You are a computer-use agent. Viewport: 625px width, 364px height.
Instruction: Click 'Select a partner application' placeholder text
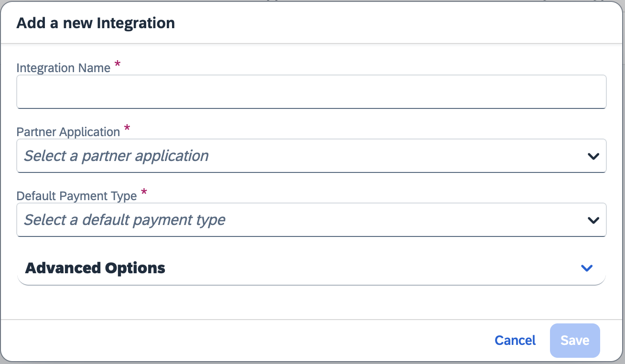117,156
